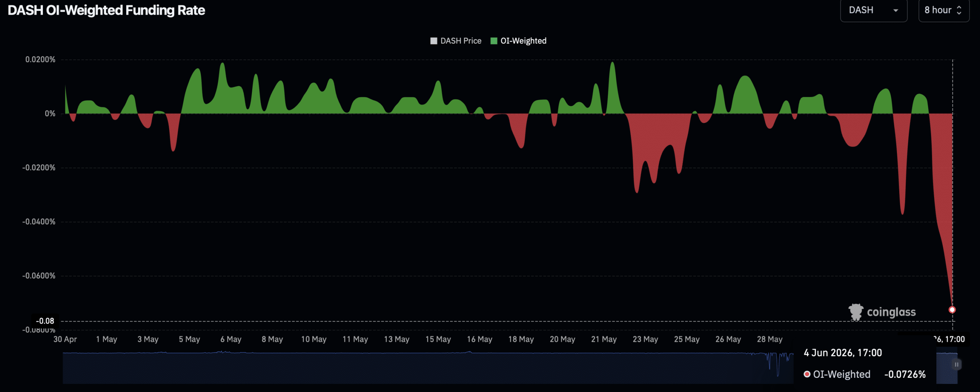Click the DASH OI-Weighted Funding Rate title
The width and height of the screenshot is (980, 392).
[x=106, y=10]
